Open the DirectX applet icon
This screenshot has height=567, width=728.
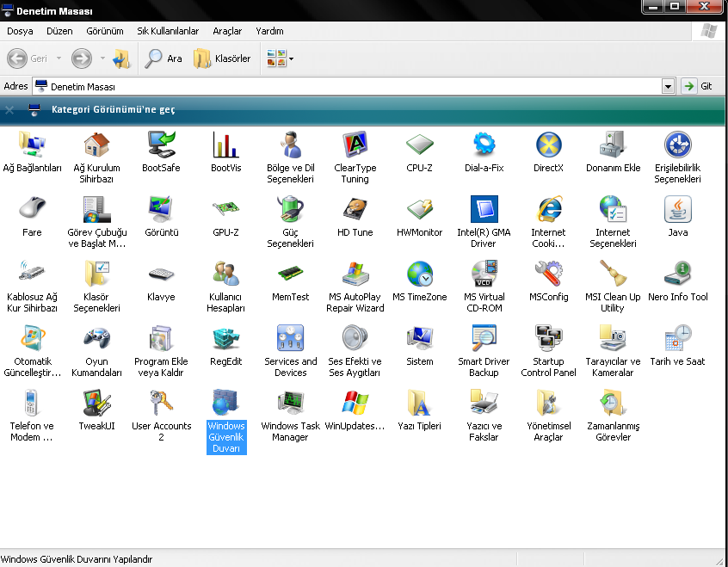point(548,145)
